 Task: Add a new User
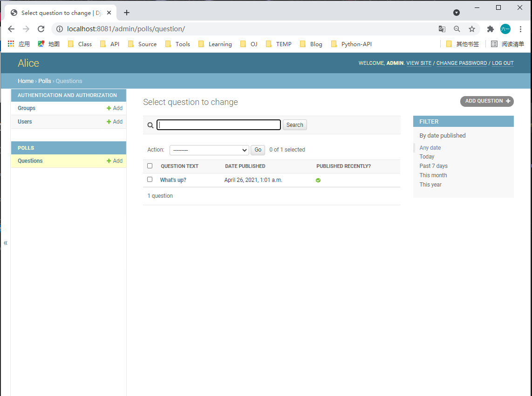coord(114,122)
